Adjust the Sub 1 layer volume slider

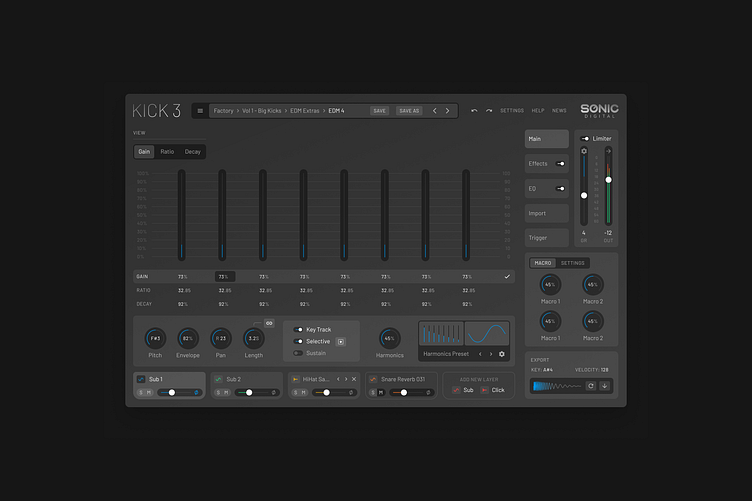pos(172,393)
